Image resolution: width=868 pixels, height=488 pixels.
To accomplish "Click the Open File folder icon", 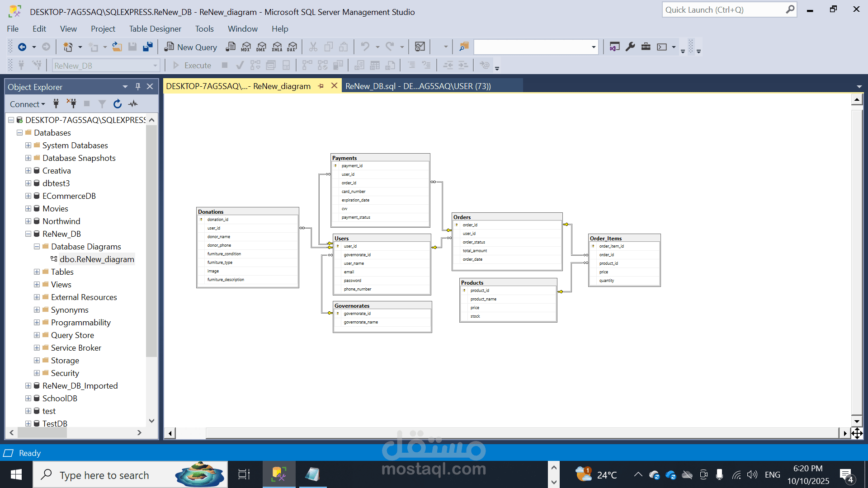I will point(117,47).
